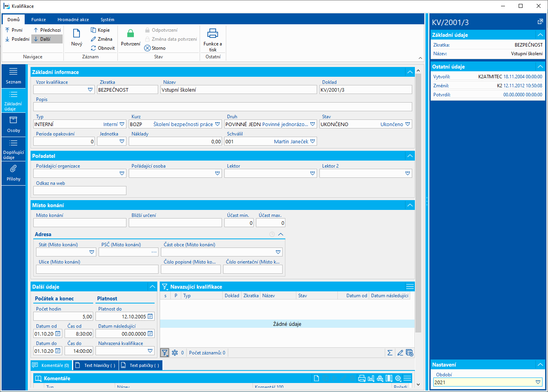This screenshot has height=392, width=548.
Task: Open the Stav dropdown showing Ukončeno
Action: click(408, 124)
